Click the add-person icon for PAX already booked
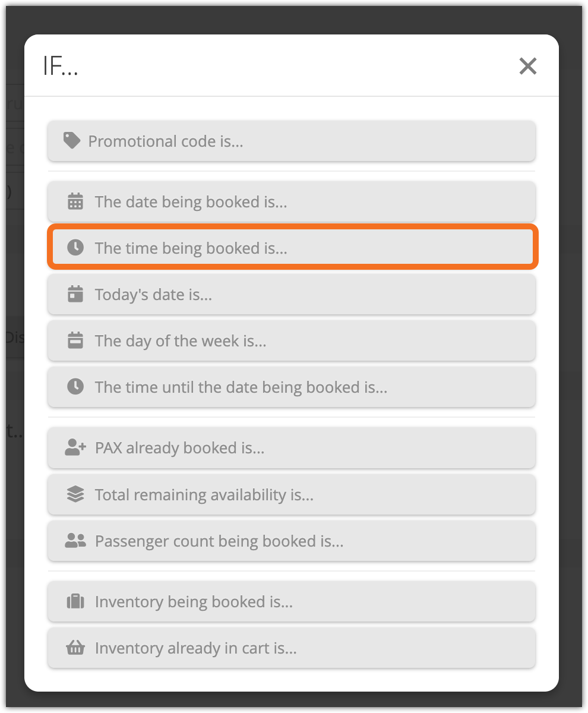 point(75,447)
